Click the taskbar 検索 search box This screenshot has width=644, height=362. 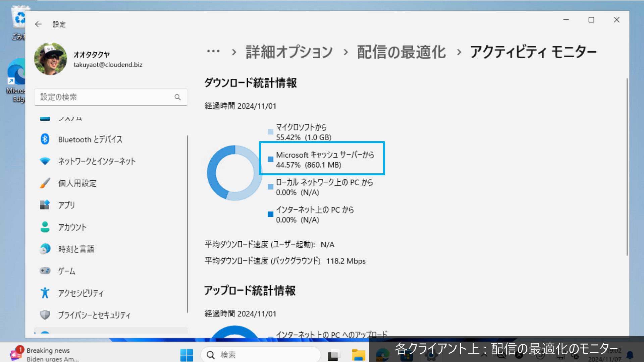click(260, 355)
